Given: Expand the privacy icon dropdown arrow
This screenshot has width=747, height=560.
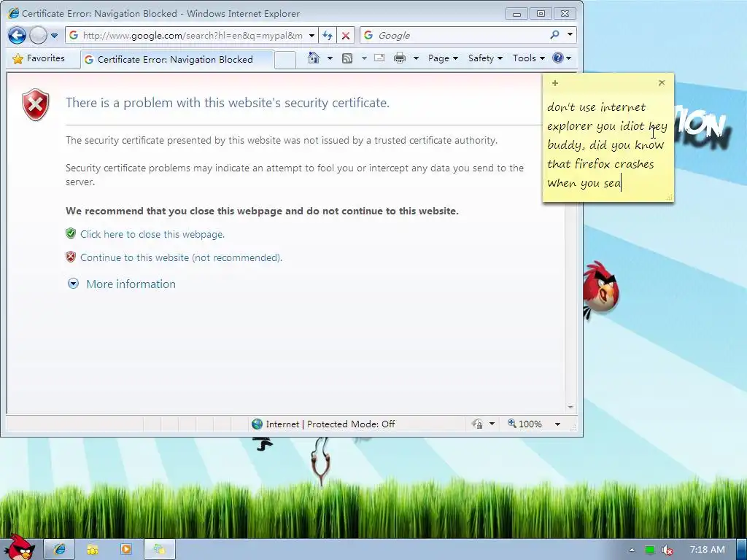Looking at the screenshot, I should (492, 424).
